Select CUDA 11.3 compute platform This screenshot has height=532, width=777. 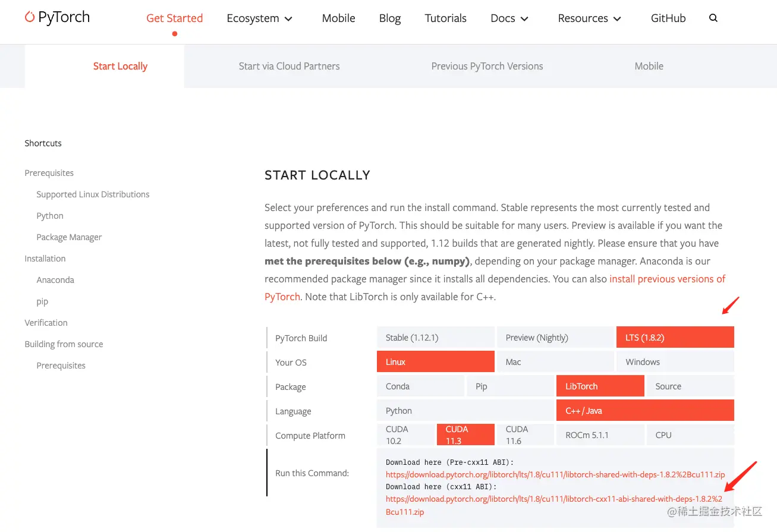465,435
